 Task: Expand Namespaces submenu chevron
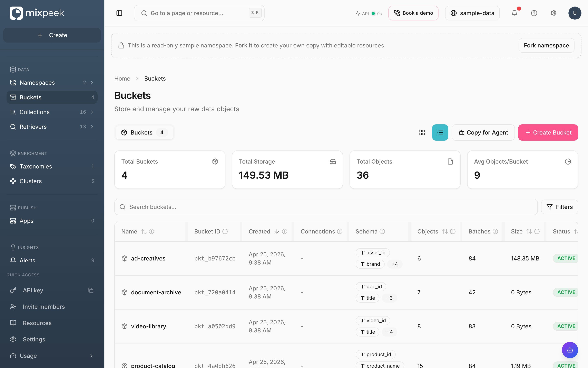(x=92, y=83)
